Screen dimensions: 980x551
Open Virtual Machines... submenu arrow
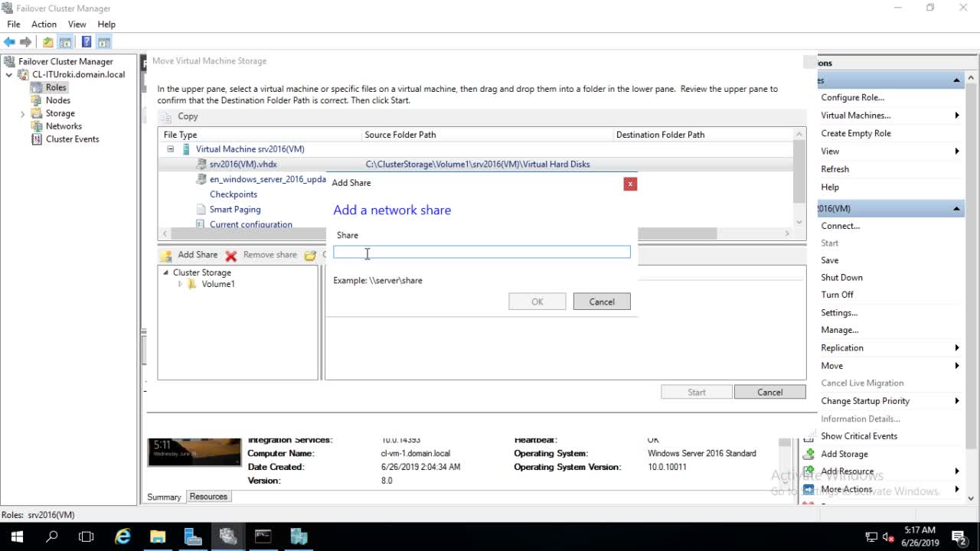[x=957, y=116]
